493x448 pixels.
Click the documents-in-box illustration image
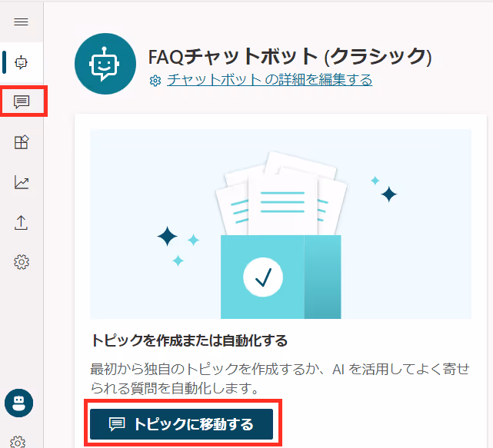281,224
